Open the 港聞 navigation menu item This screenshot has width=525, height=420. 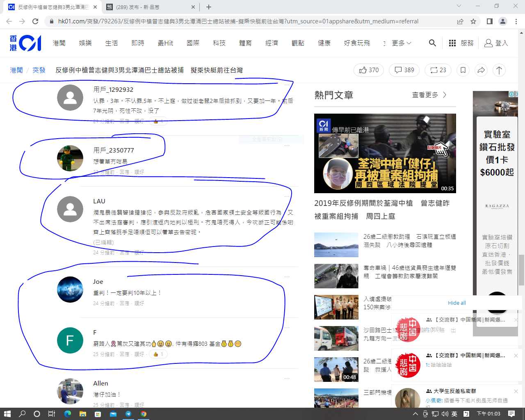click(59, 43)
